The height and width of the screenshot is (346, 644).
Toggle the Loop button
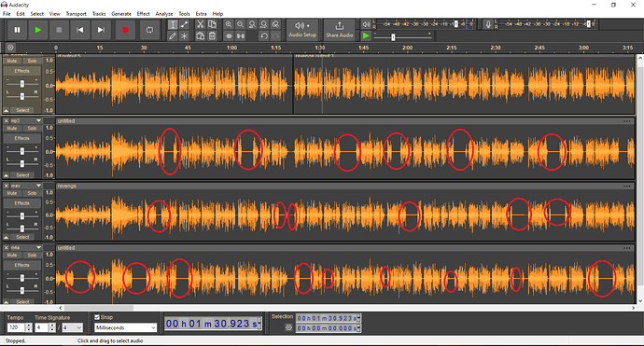149,30
